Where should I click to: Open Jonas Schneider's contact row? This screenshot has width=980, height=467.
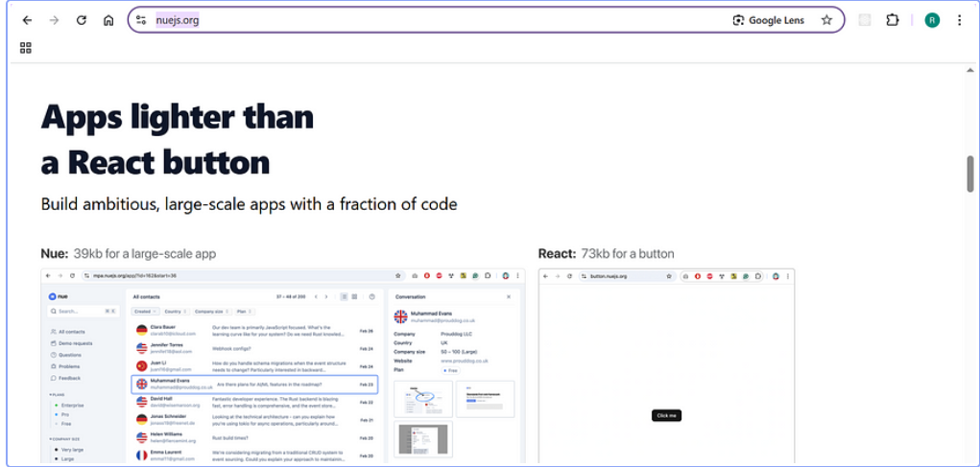(x=254, y=419)
